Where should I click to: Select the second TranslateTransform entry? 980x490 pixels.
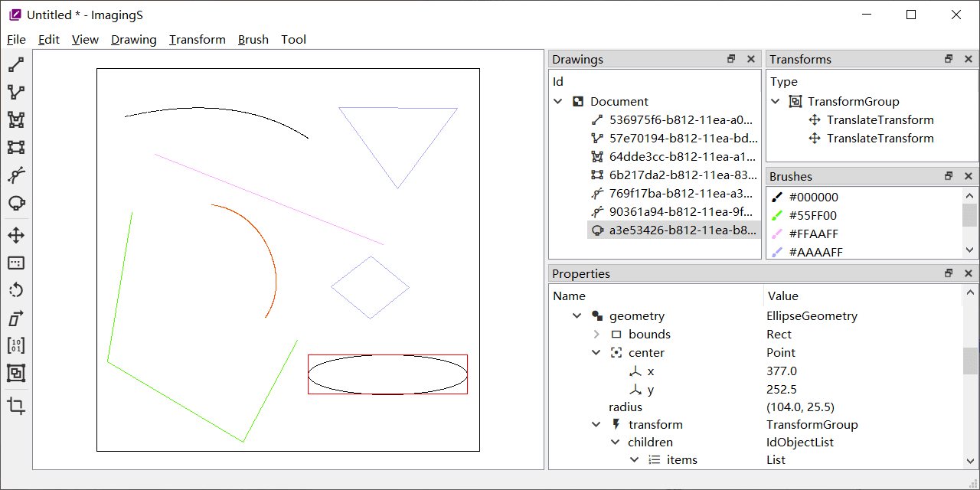coord(880,139)
